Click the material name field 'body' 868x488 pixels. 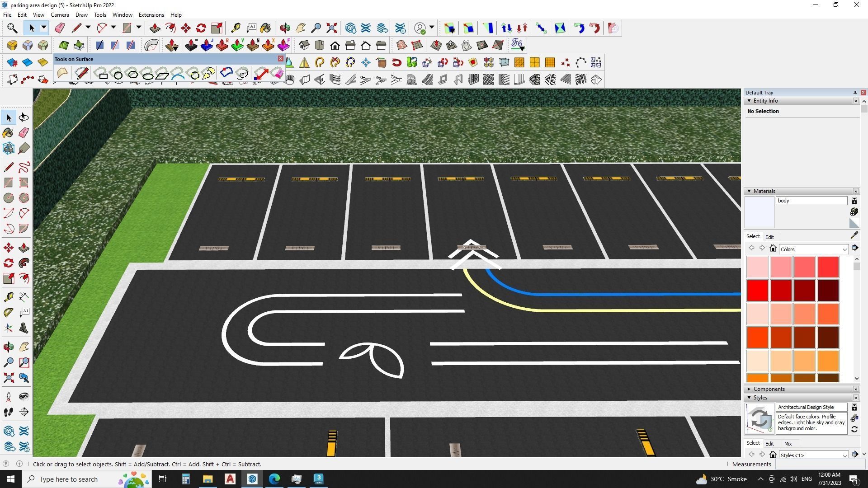point(811,201)
